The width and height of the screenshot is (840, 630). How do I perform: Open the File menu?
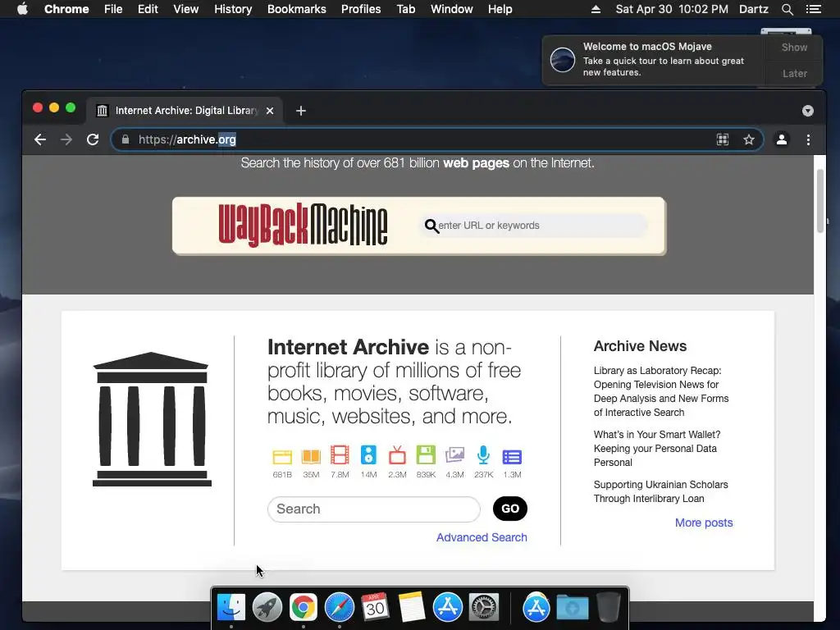pyautogui.click(x=113, y=9)
